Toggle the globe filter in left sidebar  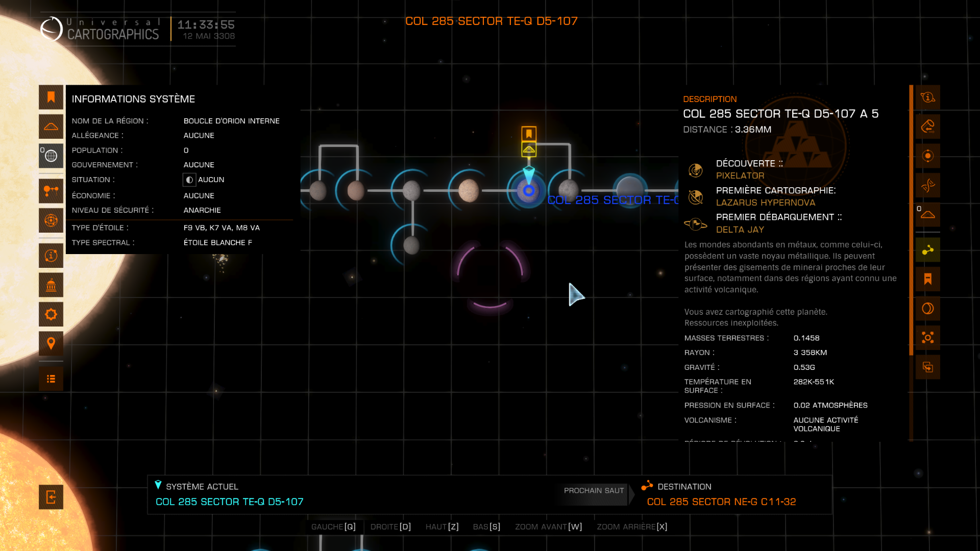coord(51,156)
